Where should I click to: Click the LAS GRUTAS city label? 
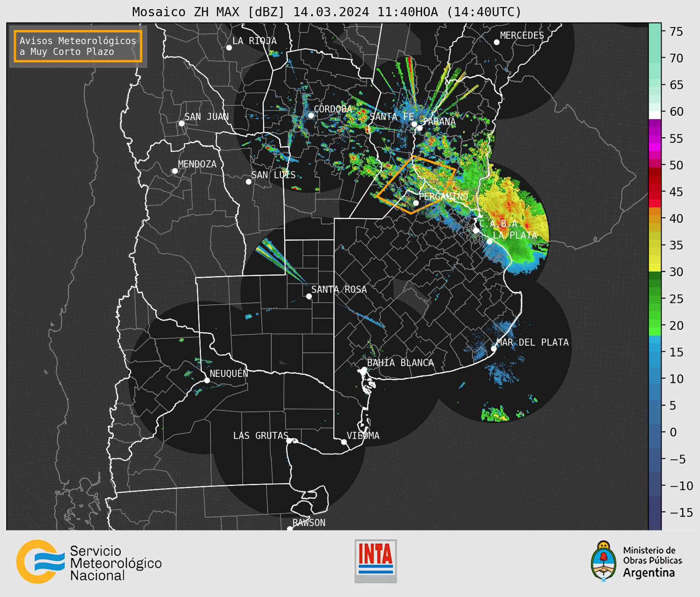261,436
